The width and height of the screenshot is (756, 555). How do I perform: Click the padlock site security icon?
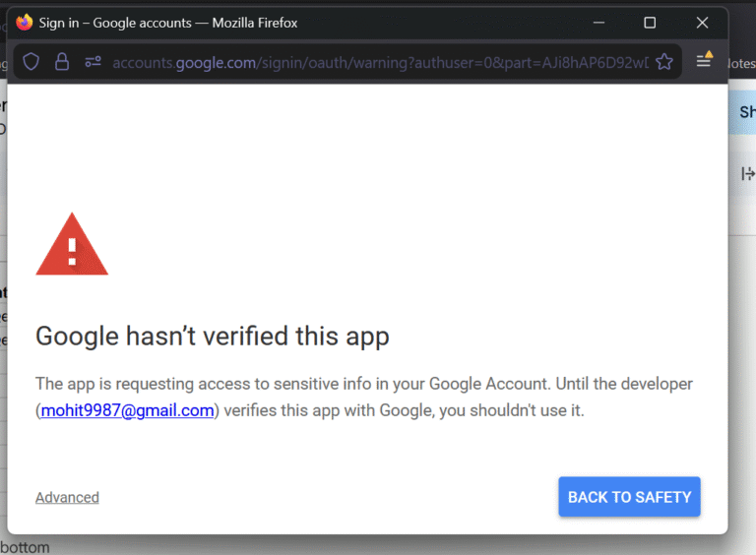pyautogui.click(x=62, y=62)
